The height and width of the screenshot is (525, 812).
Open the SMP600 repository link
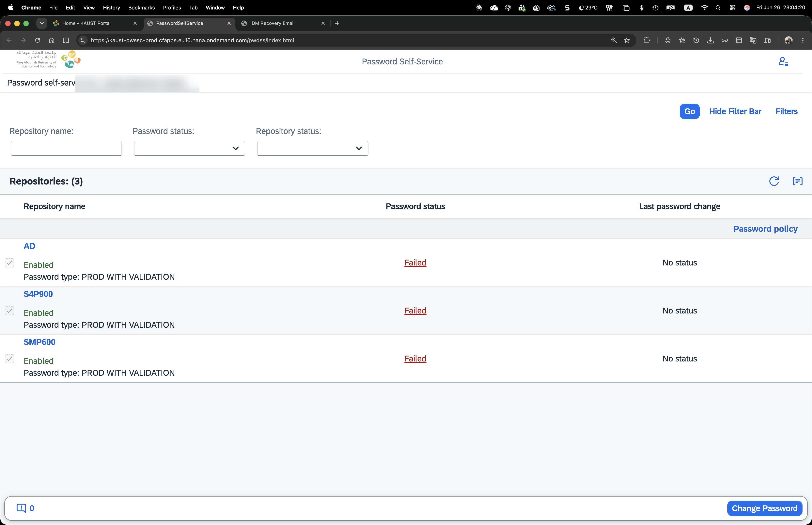coord(39,342)
